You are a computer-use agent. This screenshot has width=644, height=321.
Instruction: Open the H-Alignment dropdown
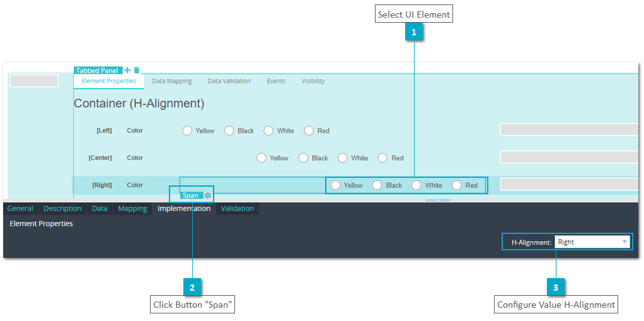coord(592,242)
